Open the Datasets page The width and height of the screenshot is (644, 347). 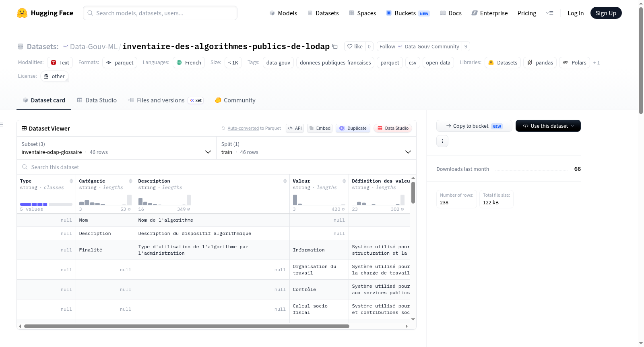323,13
